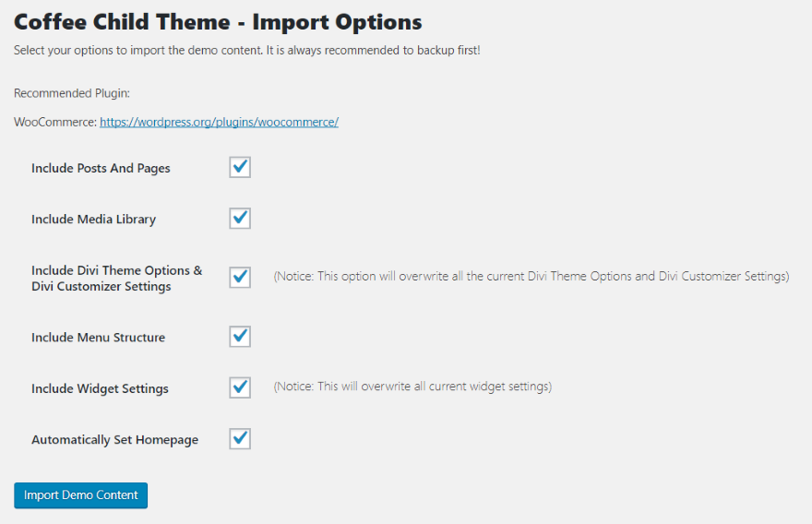Untick the Include Menu Structure checkbox
The width and height of the screenshot is (812, 524).
240,336
